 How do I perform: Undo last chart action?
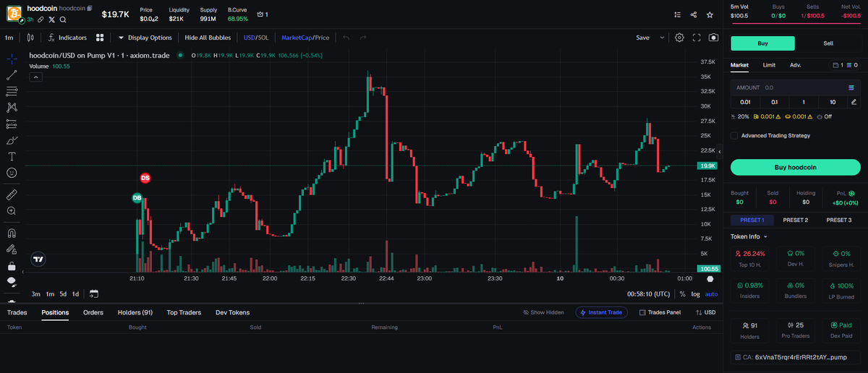(x=346, y=37)
